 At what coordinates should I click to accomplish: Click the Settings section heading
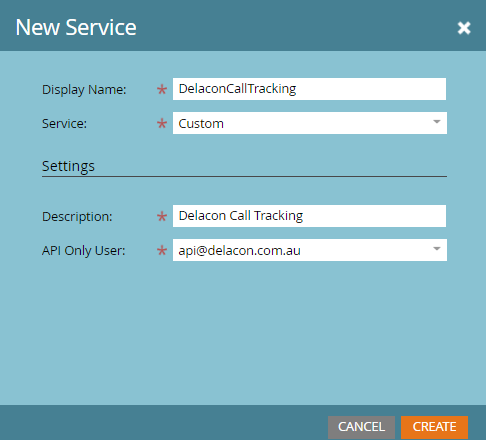click(x=68, y=166)
